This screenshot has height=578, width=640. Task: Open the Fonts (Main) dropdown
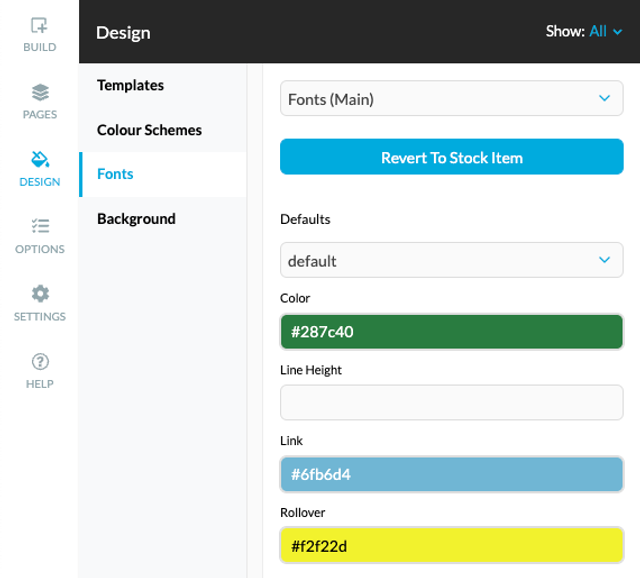pyautogui.click(x=451, y=98)
